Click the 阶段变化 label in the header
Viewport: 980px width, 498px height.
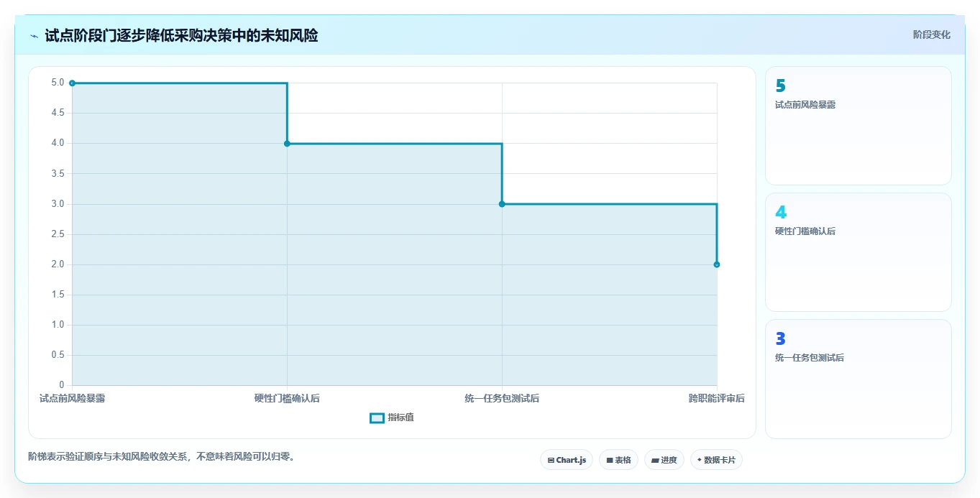[932, 34]
